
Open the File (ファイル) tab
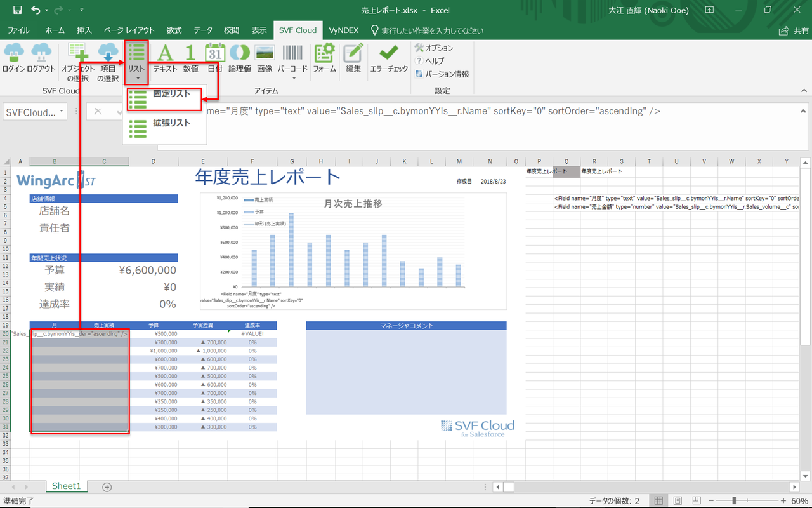tap(18, 30)
